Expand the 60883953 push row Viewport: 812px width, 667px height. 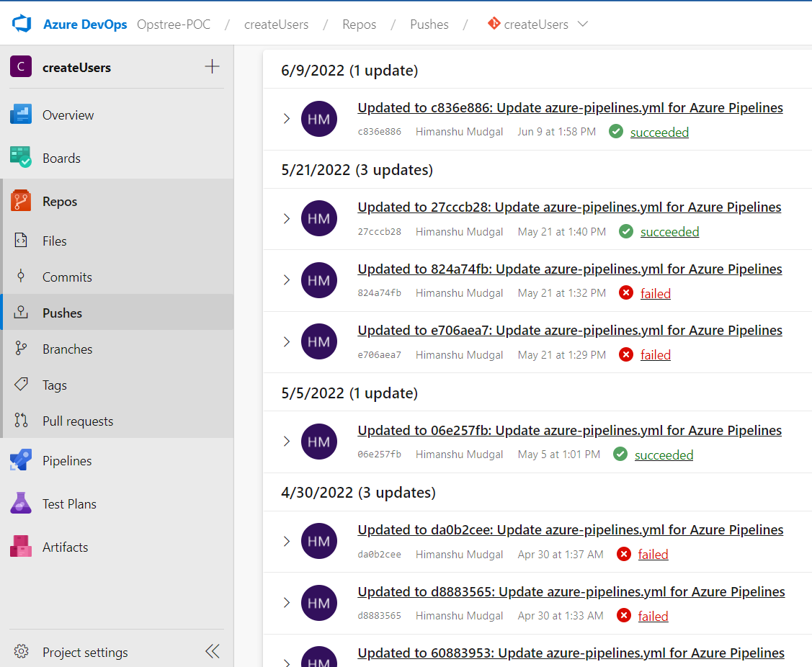[x=286, y=662]
